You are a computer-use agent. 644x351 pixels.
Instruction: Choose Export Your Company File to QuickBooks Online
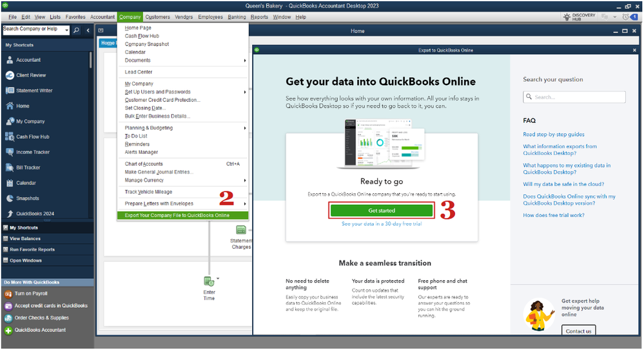182,216
